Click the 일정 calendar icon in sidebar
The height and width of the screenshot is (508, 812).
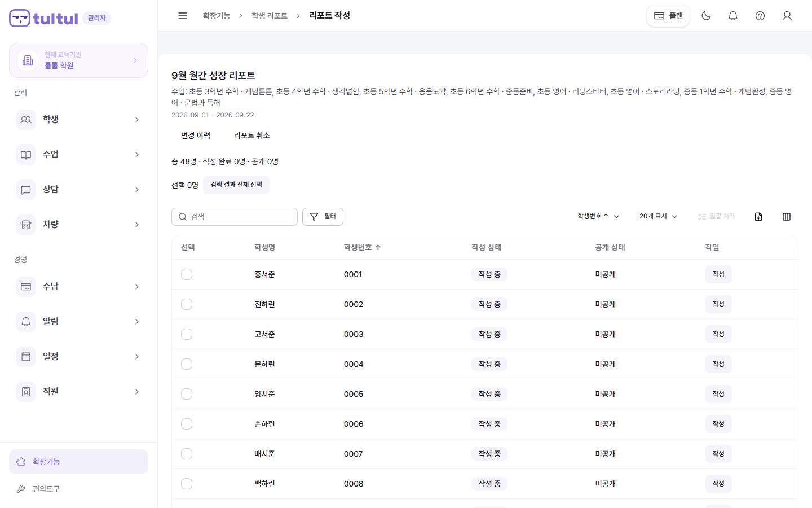click(x=26, y=357)
